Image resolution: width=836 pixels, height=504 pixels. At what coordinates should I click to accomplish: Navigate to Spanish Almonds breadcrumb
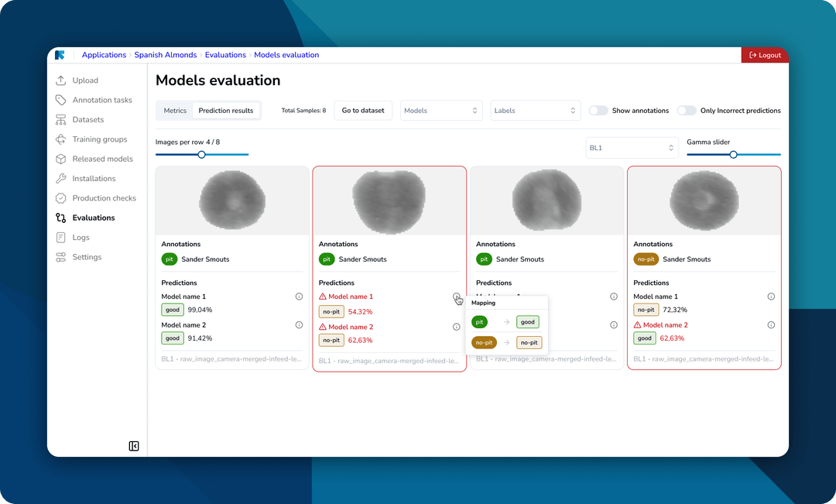(x=166, y=54)
